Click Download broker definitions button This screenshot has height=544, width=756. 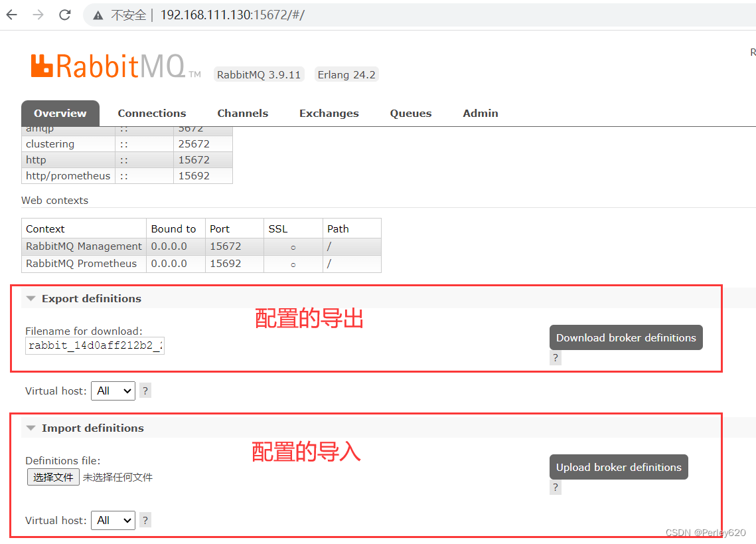626,337
